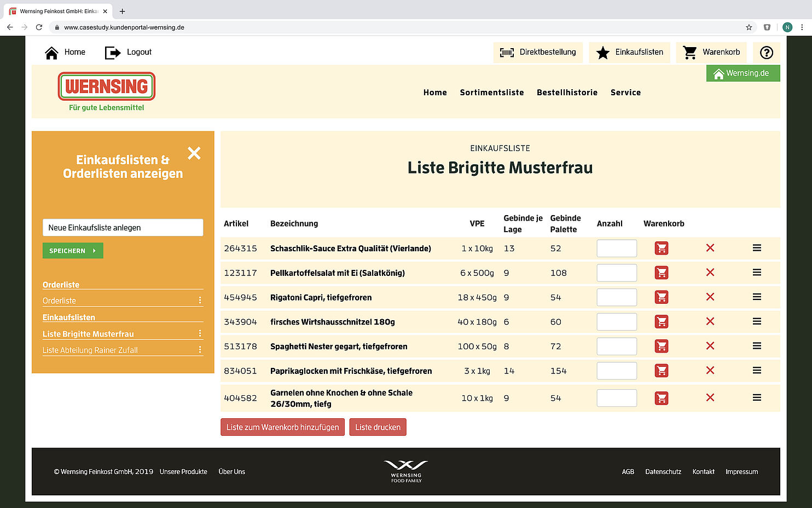Open Einkaufslisten star button

629,53
